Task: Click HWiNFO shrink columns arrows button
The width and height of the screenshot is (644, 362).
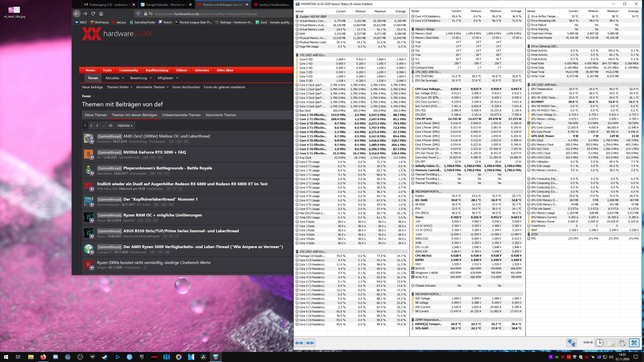Action: click(x=310, y=343)
